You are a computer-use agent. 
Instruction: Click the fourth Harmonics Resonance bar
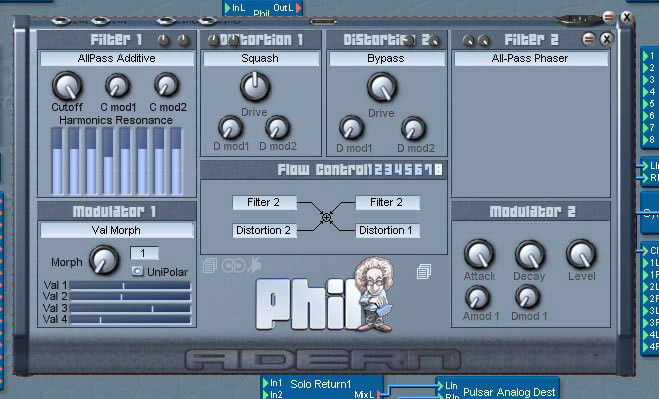tap(108, 161)
